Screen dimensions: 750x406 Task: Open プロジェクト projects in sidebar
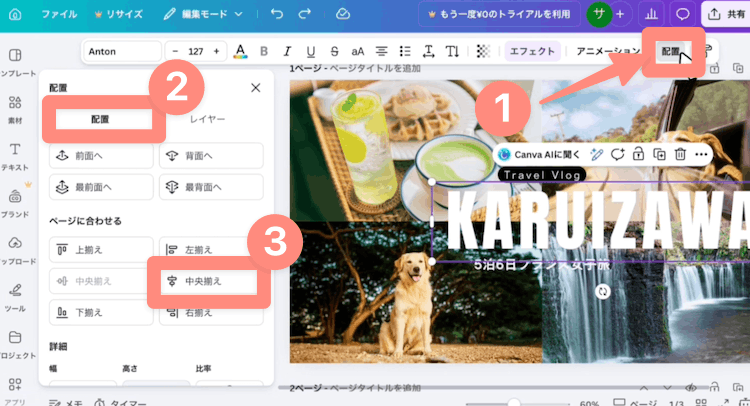pyautogui.click(x=15, y=344)
